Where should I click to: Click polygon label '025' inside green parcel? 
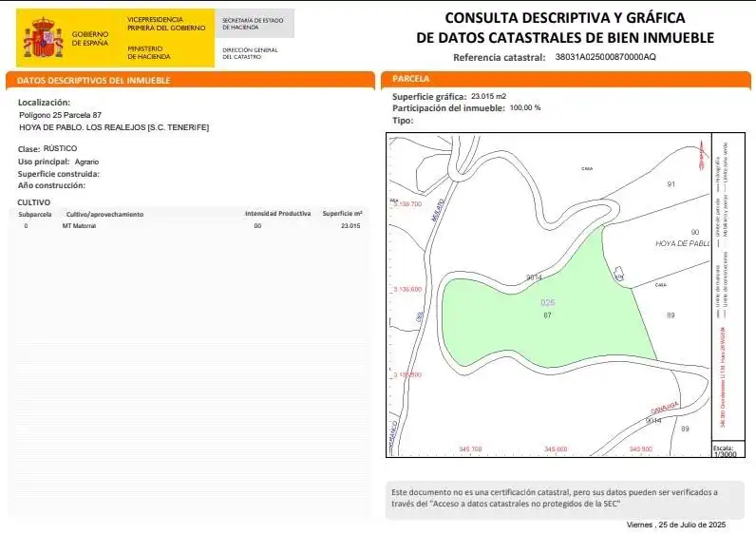click(548, 302)
